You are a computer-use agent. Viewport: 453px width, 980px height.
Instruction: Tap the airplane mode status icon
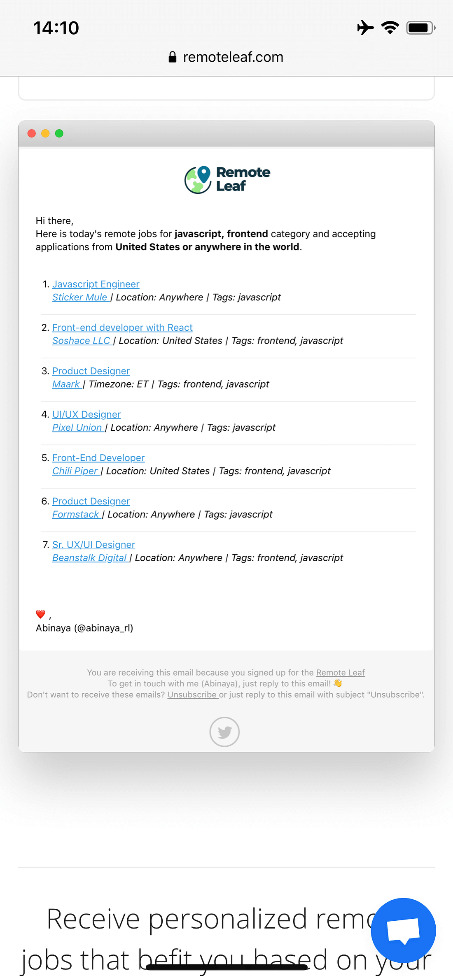click(x=365, y=28)
